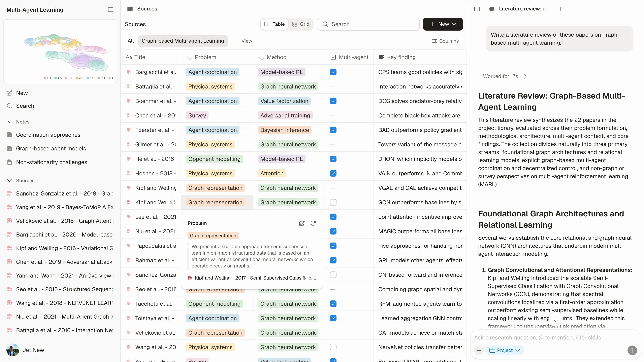This screenshot has width=644, height=362.
Task: Switch to the All view tab
Action: (130, 41)
